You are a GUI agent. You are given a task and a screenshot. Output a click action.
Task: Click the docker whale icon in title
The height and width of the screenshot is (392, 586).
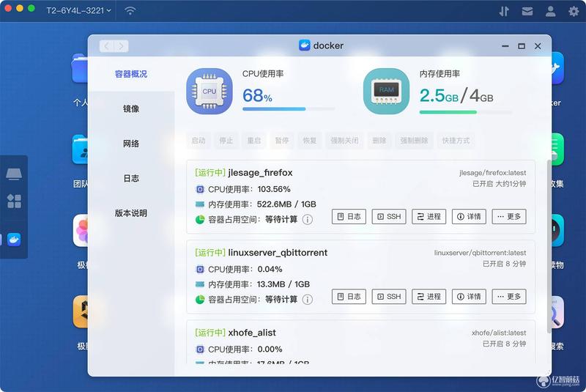click(304, 45)
